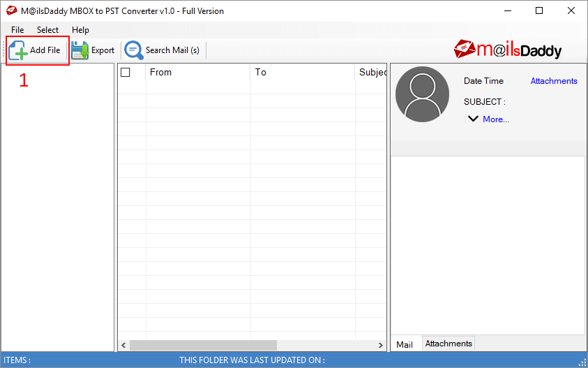Close the MBOX to PST Converter window
The width and height of the screenshot is (588, 368).
pos(571,11)
